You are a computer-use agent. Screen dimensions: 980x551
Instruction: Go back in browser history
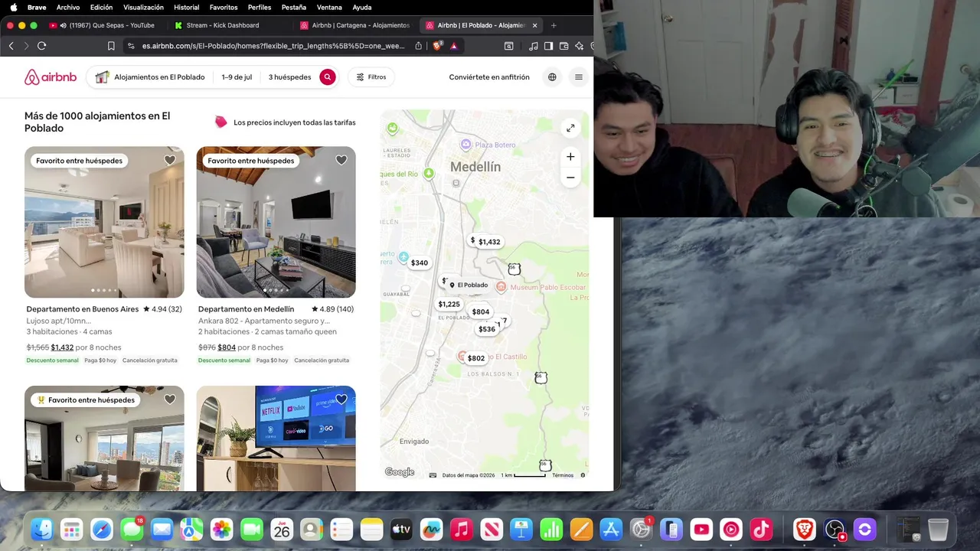click(x=11, y=46)
